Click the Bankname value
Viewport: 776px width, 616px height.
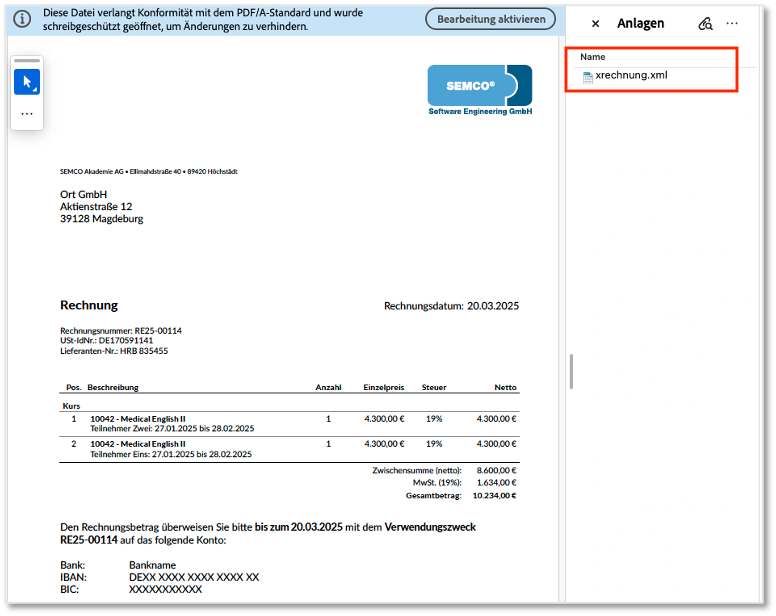[152, 565]
